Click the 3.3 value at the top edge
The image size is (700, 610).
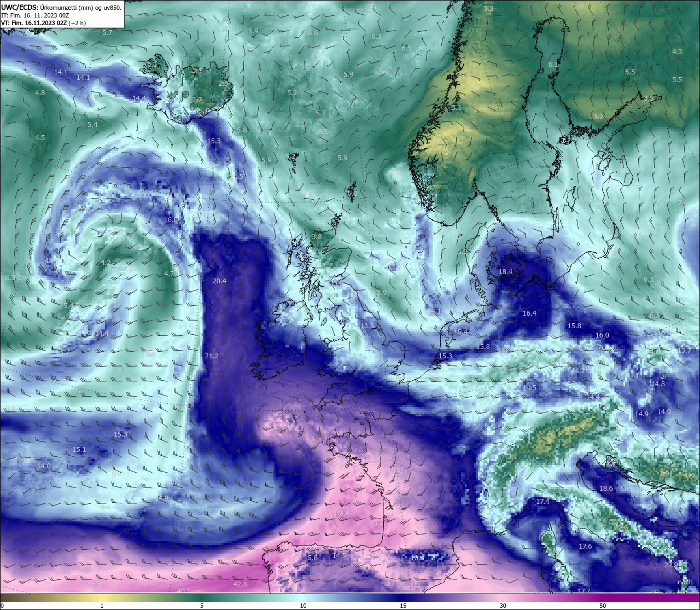pyautogui.click(x=488, y=9)
